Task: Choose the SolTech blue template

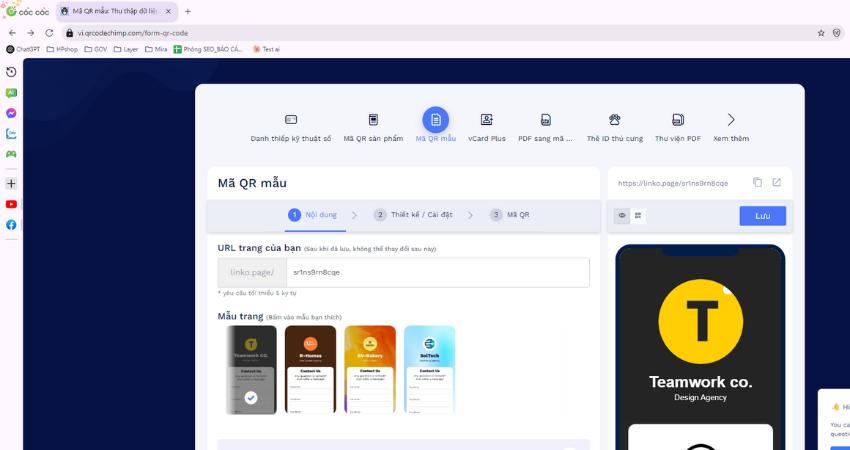Action: [x=429, y=370]
